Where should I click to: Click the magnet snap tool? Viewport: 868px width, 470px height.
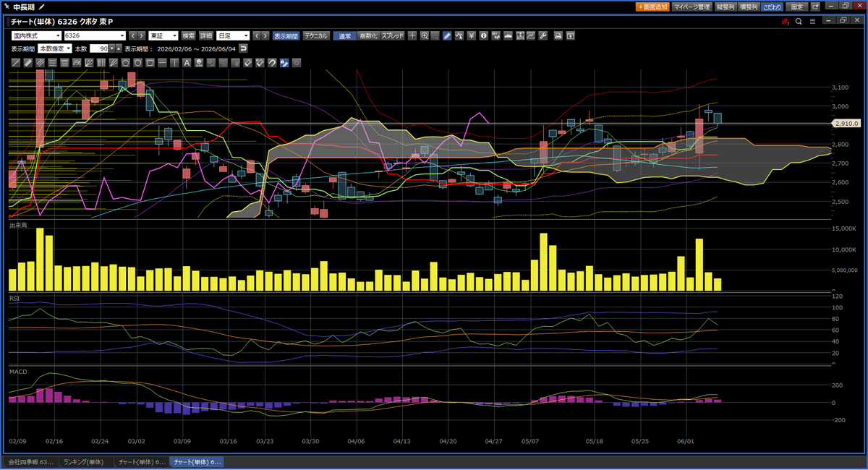click(272, 63)
